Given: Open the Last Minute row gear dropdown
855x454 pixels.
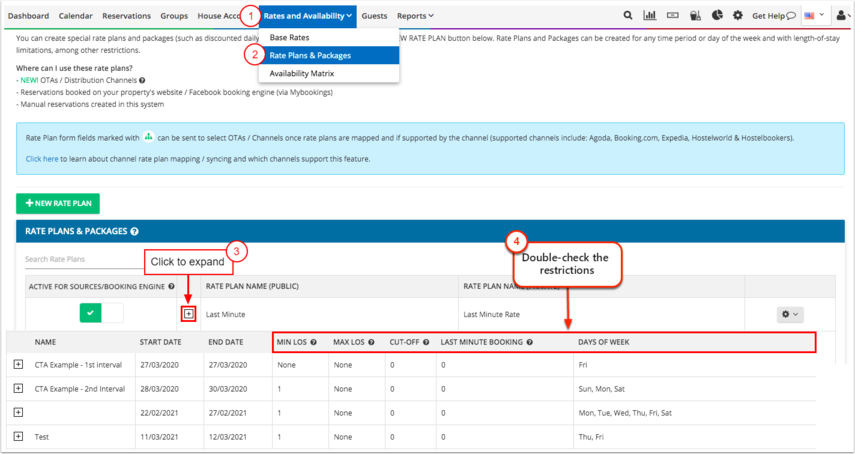Looking at the screenshot, I should click(x=790, y=314).
